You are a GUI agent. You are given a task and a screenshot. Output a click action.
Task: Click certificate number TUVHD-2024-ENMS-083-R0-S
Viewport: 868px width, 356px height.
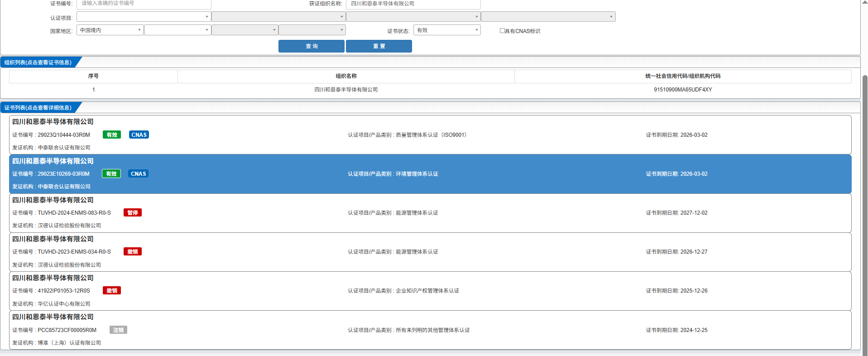coord(74,213)
